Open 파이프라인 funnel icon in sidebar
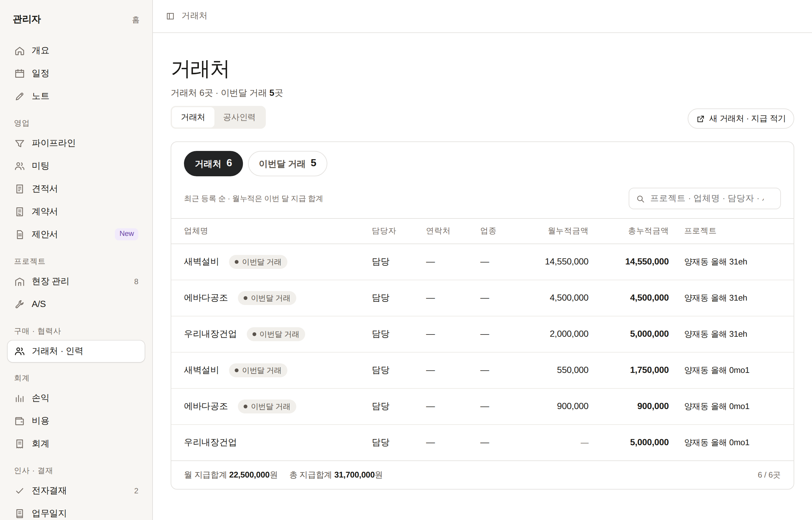 click(20, 143)
